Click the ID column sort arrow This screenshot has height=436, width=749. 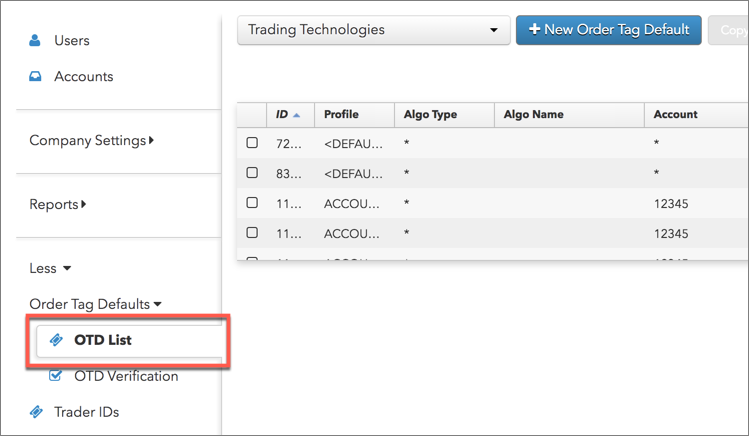(299, 115)
